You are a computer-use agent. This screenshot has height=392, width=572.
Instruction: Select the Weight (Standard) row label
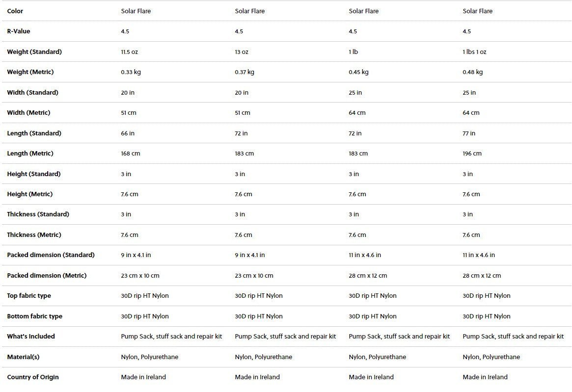click(x=34, y=52)
